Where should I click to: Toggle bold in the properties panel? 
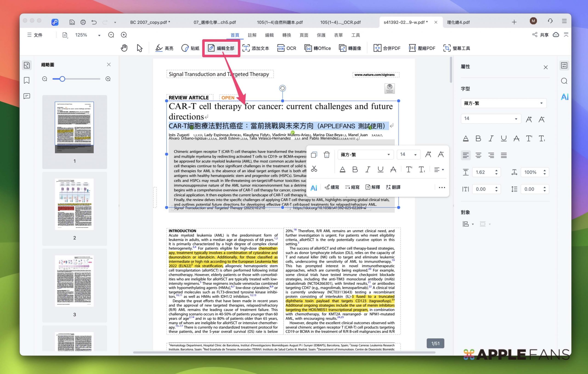tap(478, 138)
